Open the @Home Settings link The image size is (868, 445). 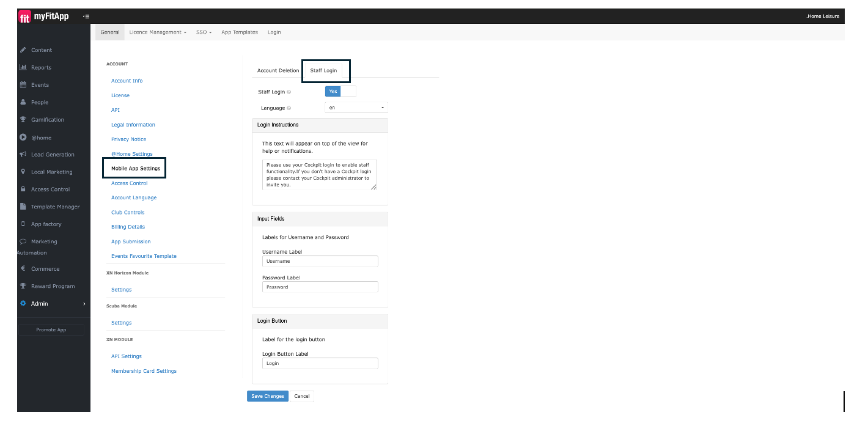pos(132,154)
